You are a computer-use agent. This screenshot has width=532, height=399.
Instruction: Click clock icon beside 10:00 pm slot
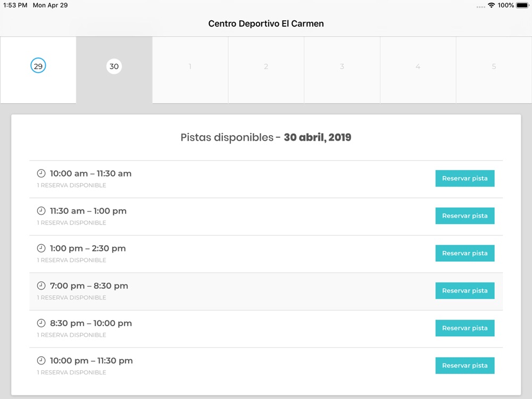(x=41, y=360)
